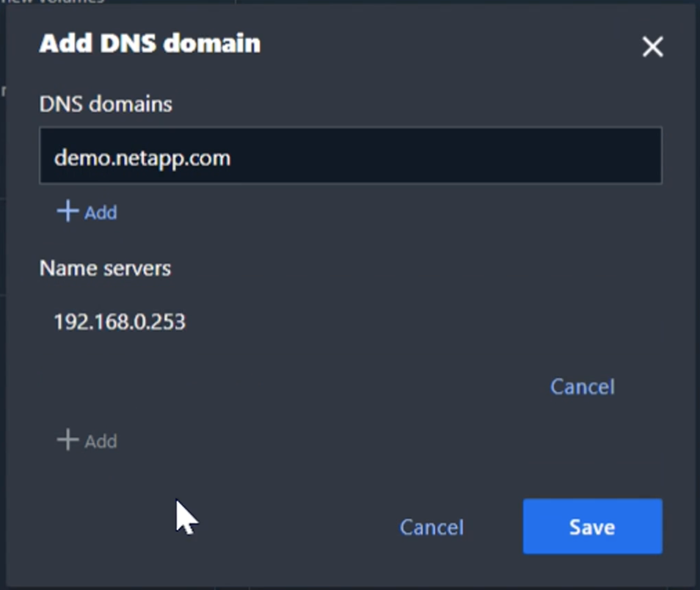Click the greyed Add link under Name servers
Image resolution: width=700 pixels, height=590 pixels.
(x=101, y=441)
